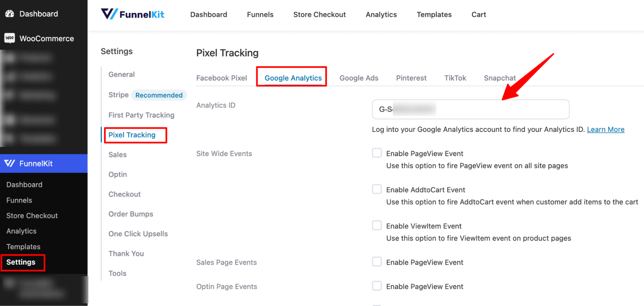Open the Learn More link
Viewport: 644px width, 306px height.
(606, 129)
